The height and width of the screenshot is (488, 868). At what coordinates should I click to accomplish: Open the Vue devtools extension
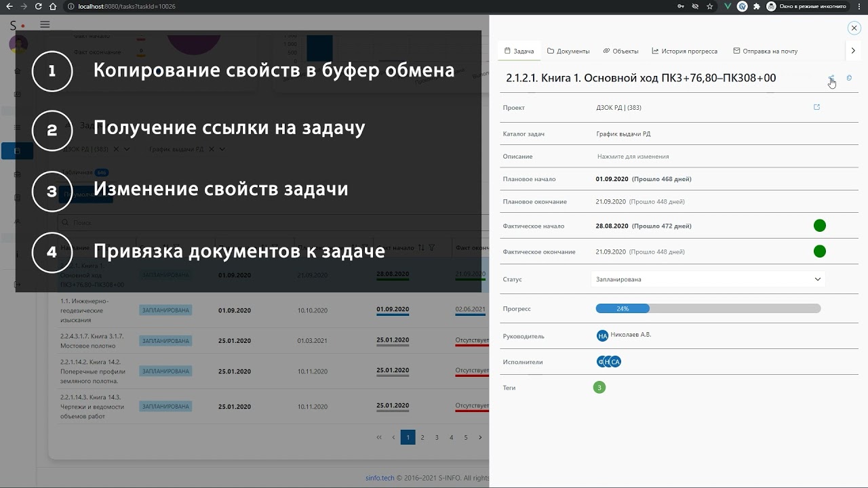(727, 6)
